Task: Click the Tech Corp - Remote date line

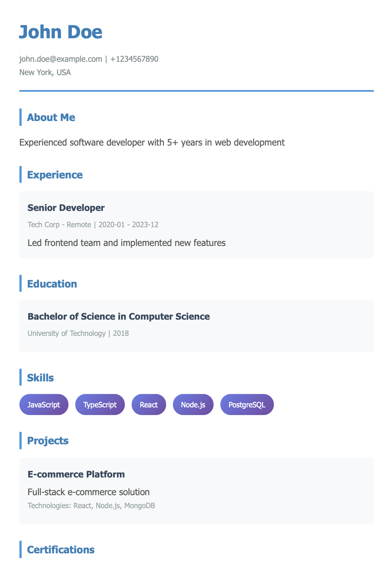Action: [x=93, y=225]
